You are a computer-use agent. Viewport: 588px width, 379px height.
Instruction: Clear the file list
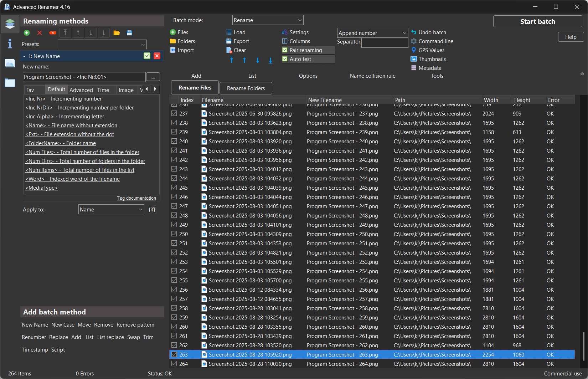[239, 50]
